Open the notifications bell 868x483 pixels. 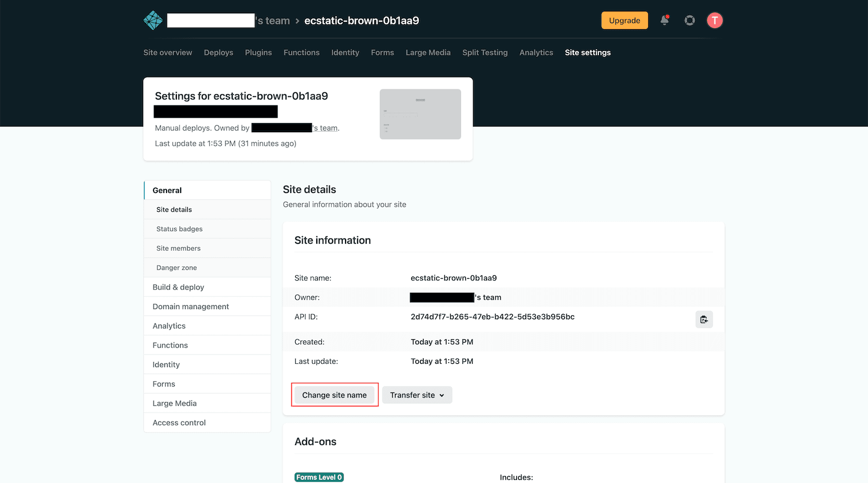coord(665,21)
